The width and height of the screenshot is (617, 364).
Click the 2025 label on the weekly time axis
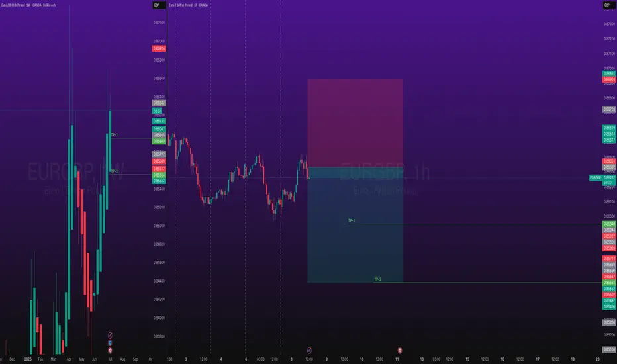click(x=28, y=359)
